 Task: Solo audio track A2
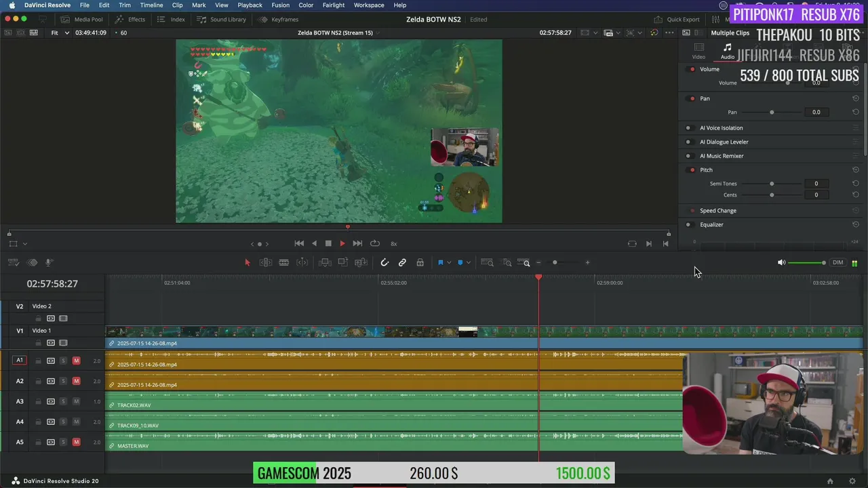click(63, 381)
